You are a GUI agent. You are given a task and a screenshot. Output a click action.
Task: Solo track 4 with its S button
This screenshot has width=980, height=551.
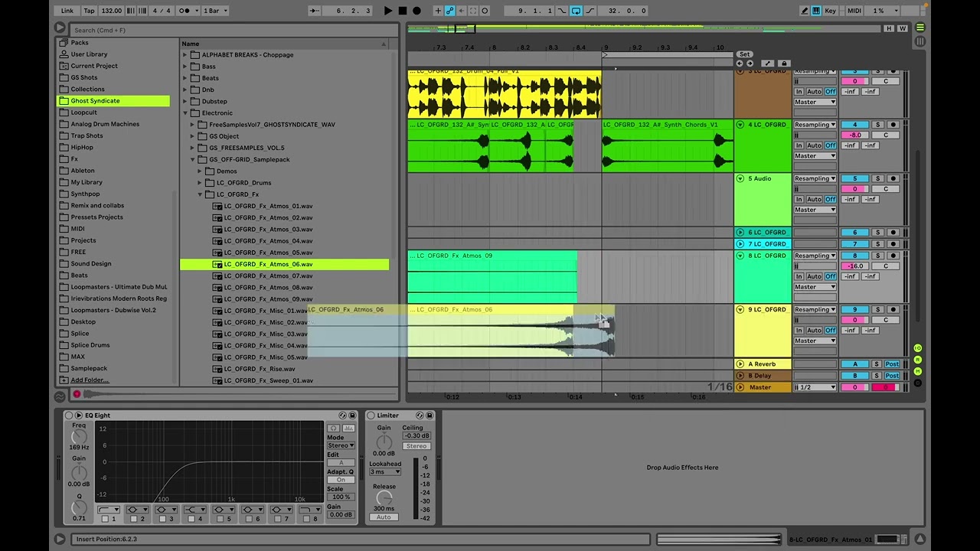[877, 125]
